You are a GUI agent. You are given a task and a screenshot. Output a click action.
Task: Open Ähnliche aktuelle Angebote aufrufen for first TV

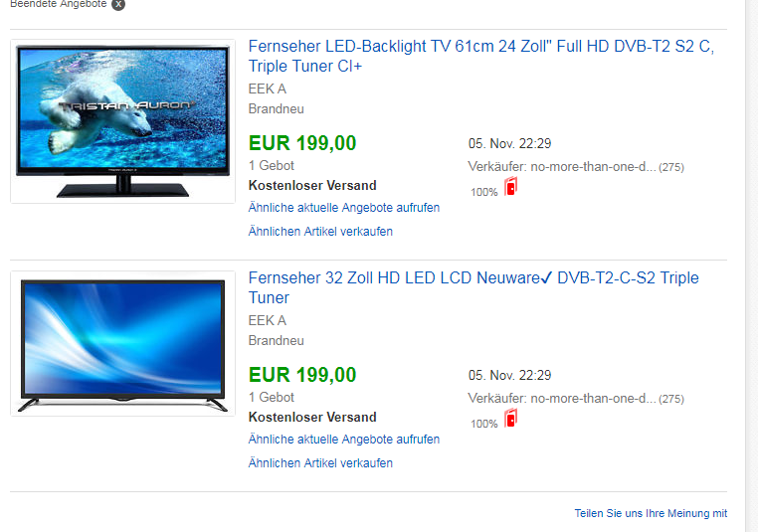point(344,208)
